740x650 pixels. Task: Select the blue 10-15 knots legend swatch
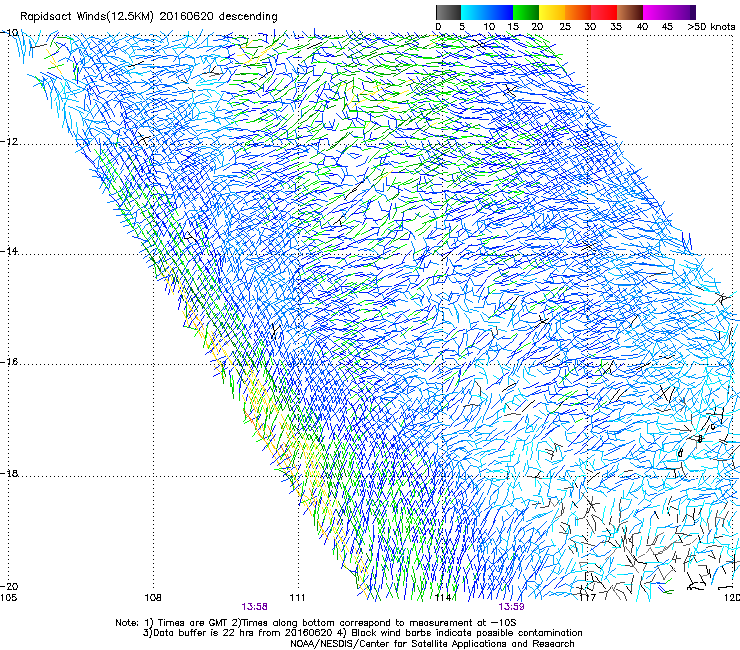(500, 12)
